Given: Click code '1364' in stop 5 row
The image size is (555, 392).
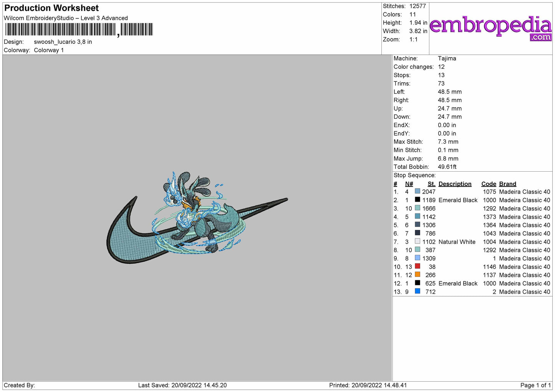Looking at the screenshot, I should (490, 225).
